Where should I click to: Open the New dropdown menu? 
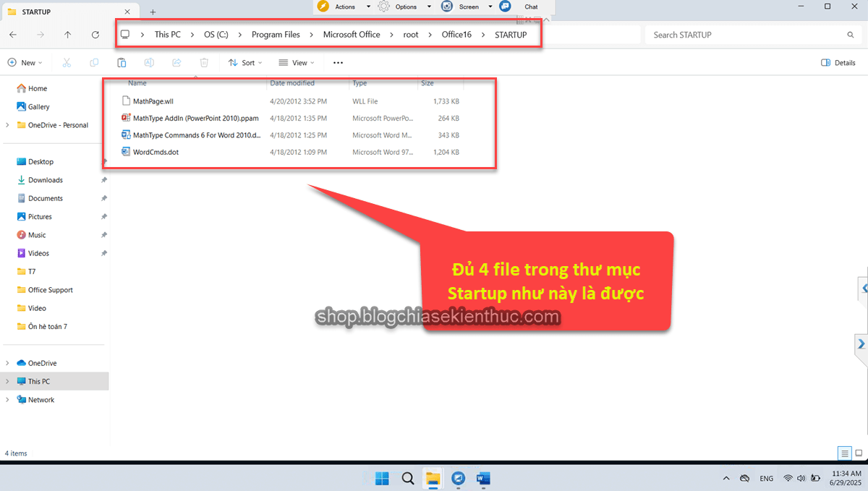[x=25, y=63]
